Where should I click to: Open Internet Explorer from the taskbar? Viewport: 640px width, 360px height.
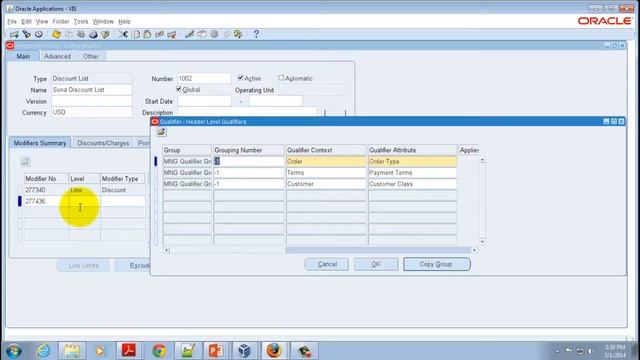click(43, 351)
